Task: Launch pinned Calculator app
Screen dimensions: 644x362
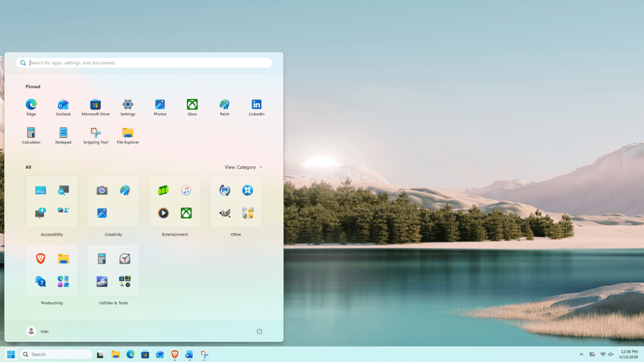Action: coord(31,135)
